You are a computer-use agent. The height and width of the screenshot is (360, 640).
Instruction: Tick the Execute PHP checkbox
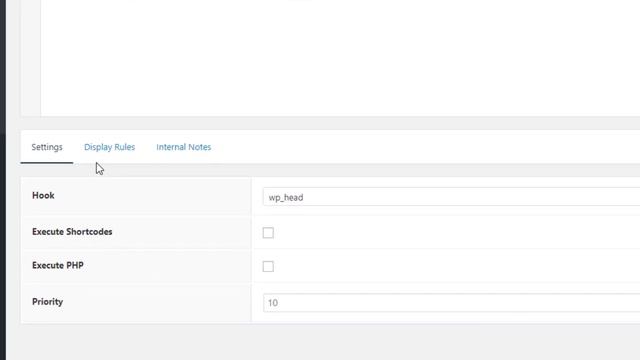coord(268,267)
